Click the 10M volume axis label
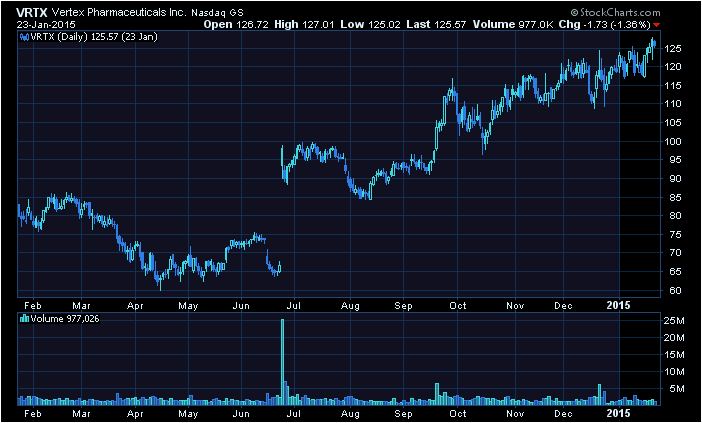Image resolution: width=702 pixels, height=423 pixels. click(x=674, y=372)
